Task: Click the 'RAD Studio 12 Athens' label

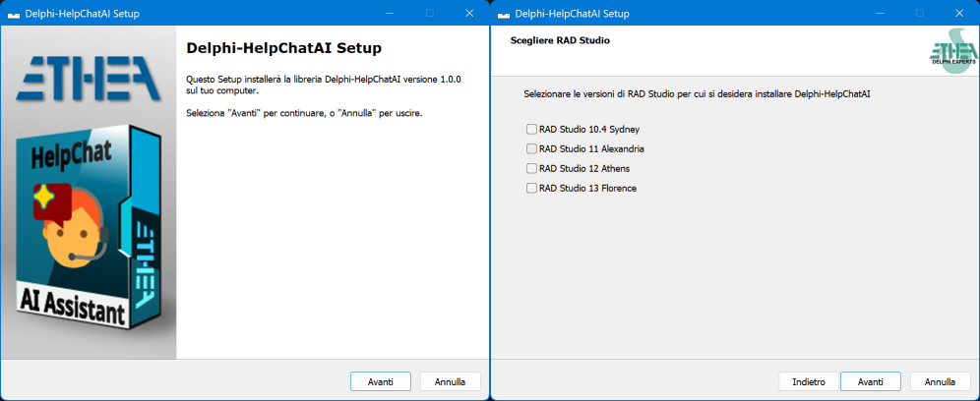Action: 584,168
